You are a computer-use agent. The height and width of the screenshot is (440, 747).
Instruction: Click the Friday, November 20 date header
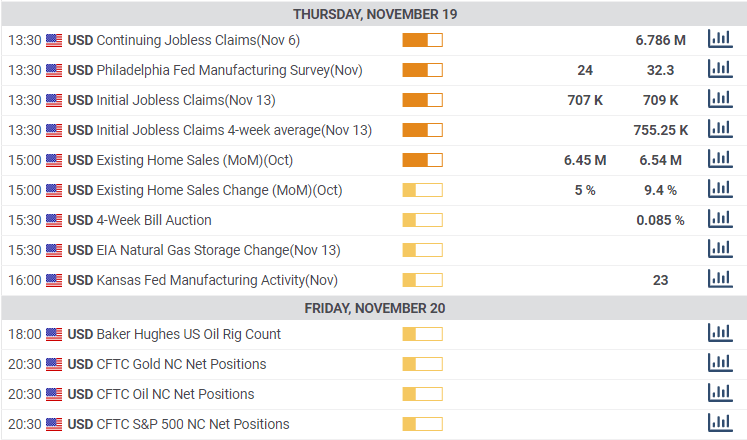(375, 307)
